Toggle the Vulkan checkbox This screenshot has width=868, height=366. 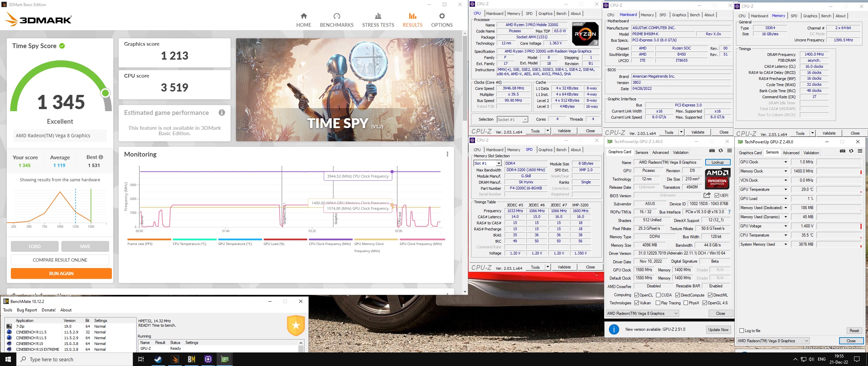[x=636, y=303]
